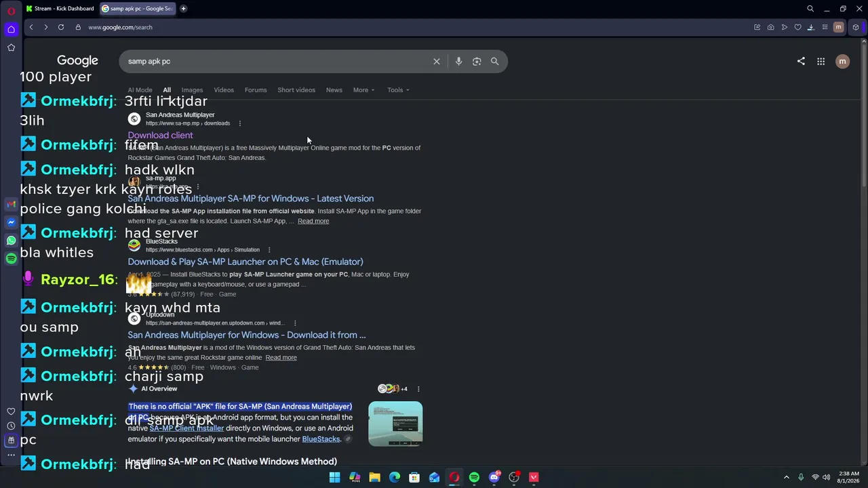Click the AI Overview video thumbnail
Viewport: 868px width, 488px height.
395,424
